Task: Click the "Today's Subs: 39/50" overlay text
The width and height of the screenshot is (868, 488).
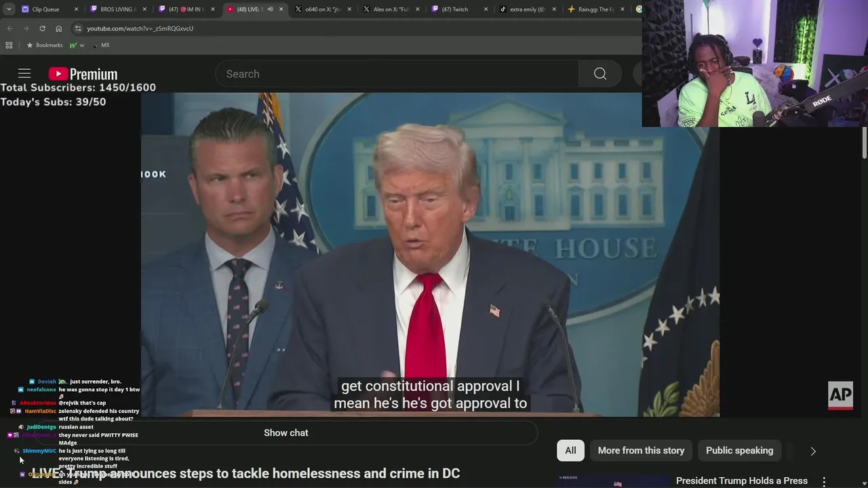Action: pyautogui.click(x=53, y=102)
